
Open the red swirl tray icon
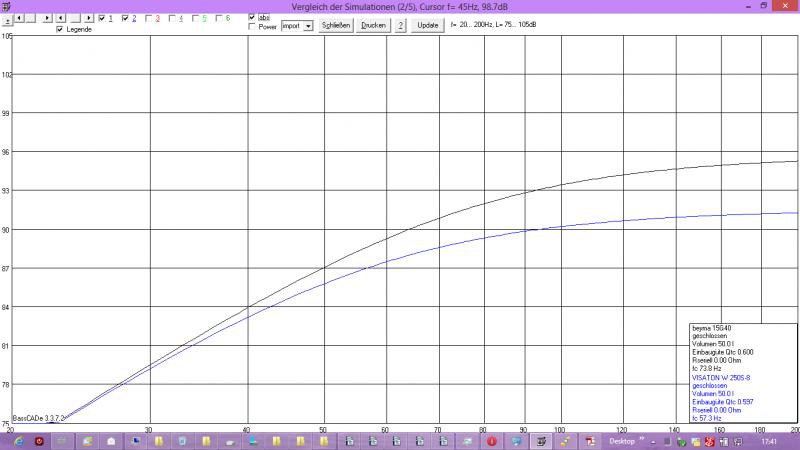(709, 442)
